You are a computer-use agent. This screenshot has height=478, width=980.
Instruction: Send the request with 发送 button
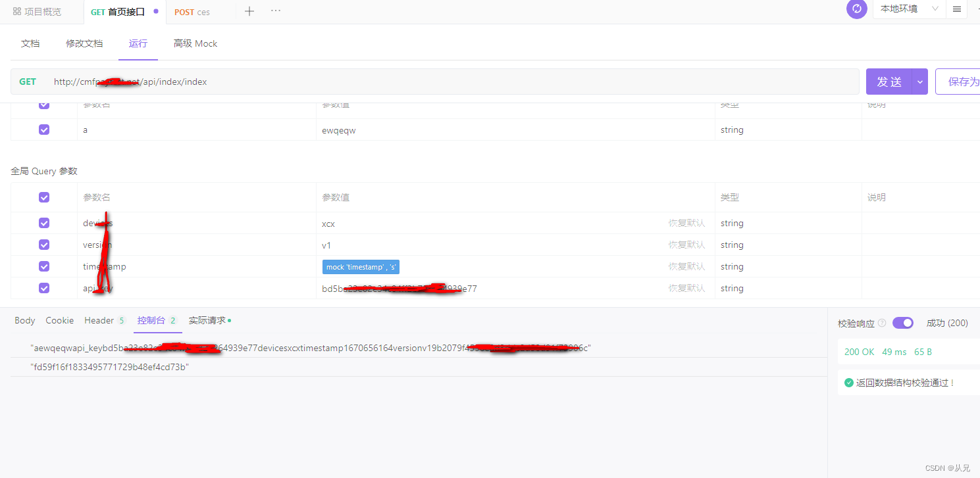click(x=889, y=82)
